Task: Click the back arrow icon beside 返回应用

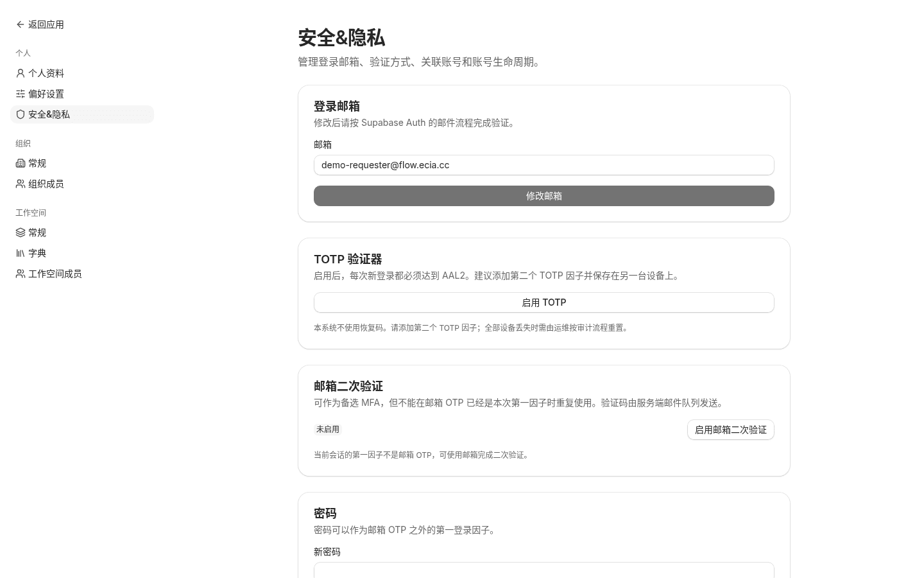Action: pyautogui.click(x=21, y=24)
